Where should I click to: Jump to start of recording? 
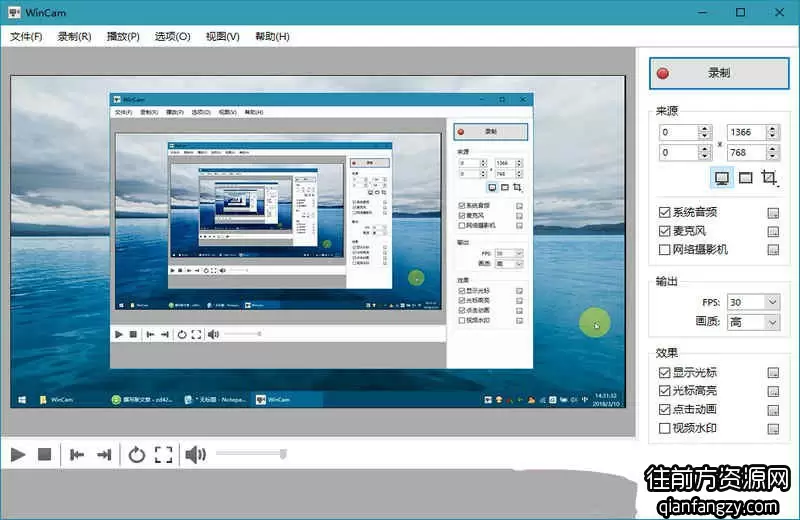pos(77,454)
